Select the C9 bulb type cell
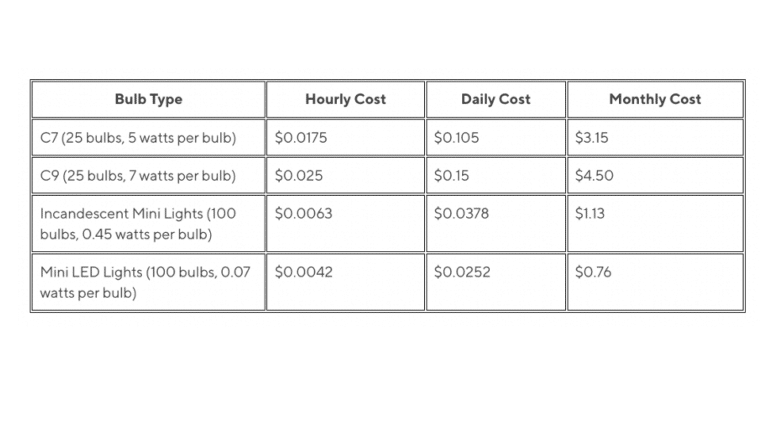 click(138, 175)
